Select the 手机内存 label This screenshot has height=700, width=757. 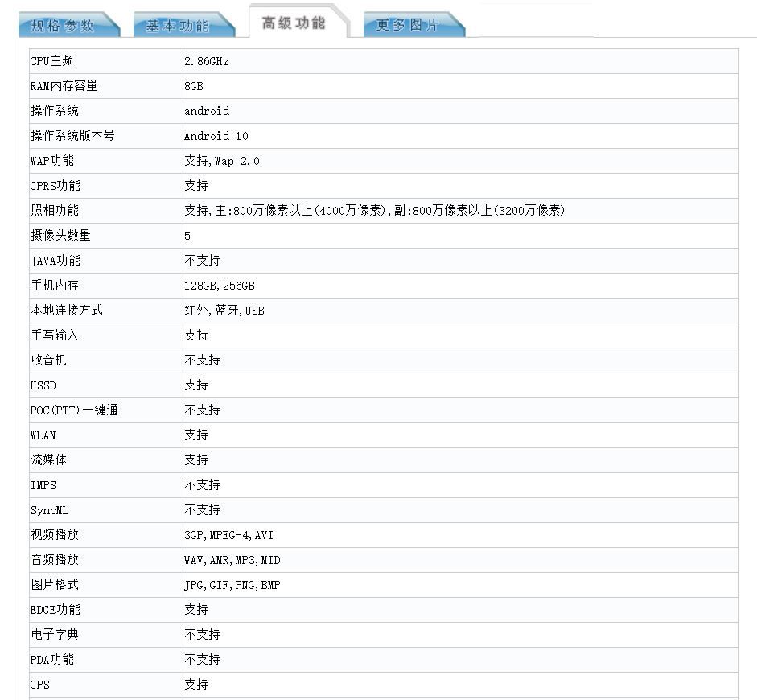[x=55, y=286]
